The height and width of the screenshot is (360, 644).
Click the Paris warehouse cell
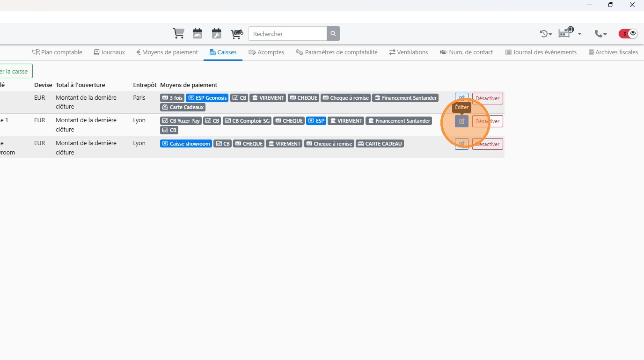pos(139,98)
